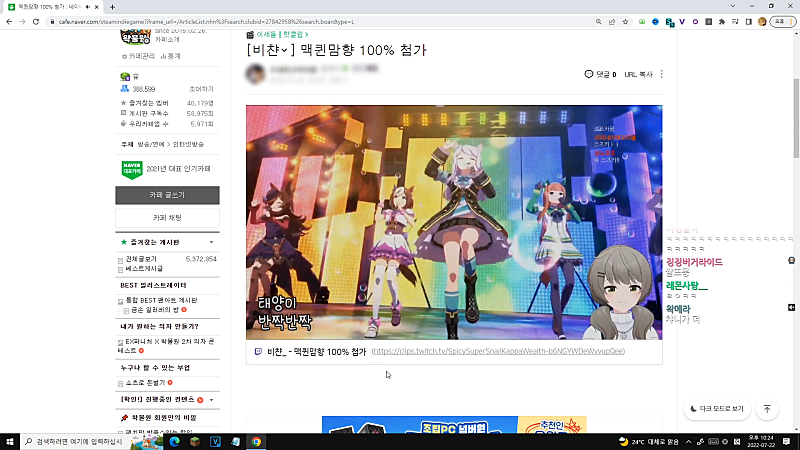Open the zoom magnifier icon in the address bar

(598, 22)
